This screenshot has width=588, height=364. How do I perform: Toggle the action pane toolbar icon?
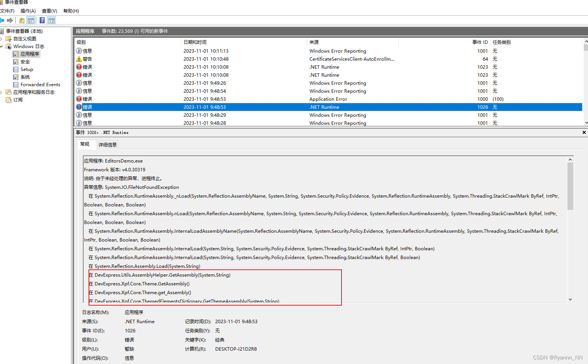pyautogui.click(x=52, y=20)
